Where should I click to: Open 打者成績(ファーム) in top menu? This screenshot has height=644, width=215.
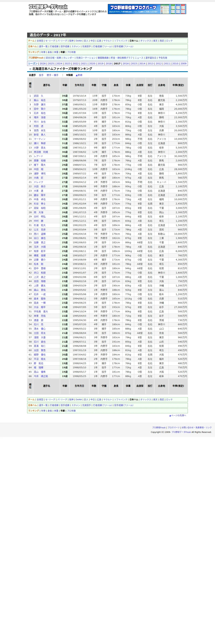coord(103,46)
